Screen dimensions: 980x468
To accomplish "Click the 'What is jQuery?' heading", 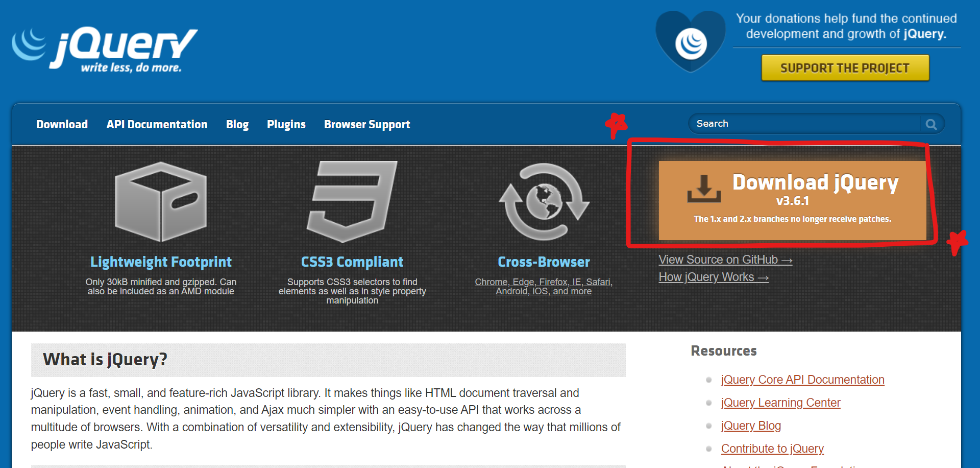I will tap(105, 359).
